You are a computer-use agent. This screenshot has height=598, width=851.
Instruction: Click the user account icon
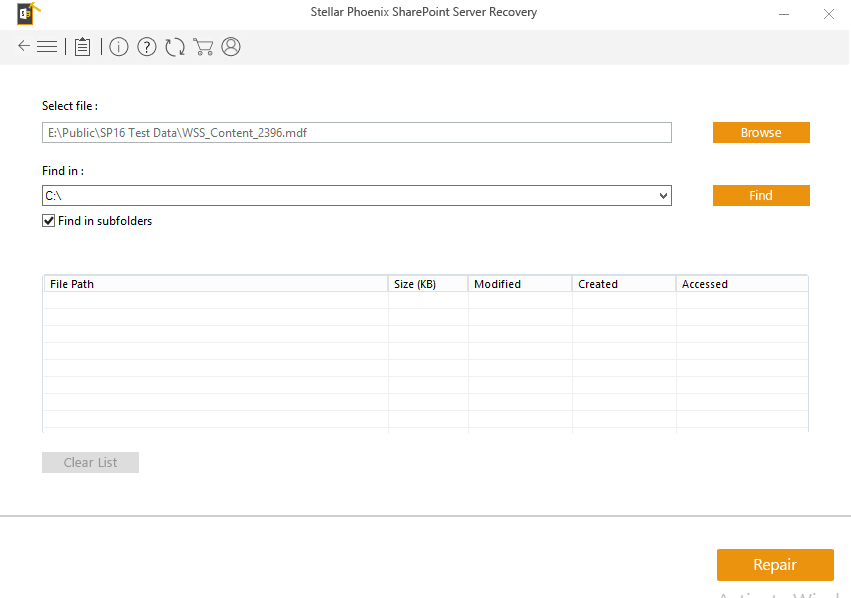[231, 47]
